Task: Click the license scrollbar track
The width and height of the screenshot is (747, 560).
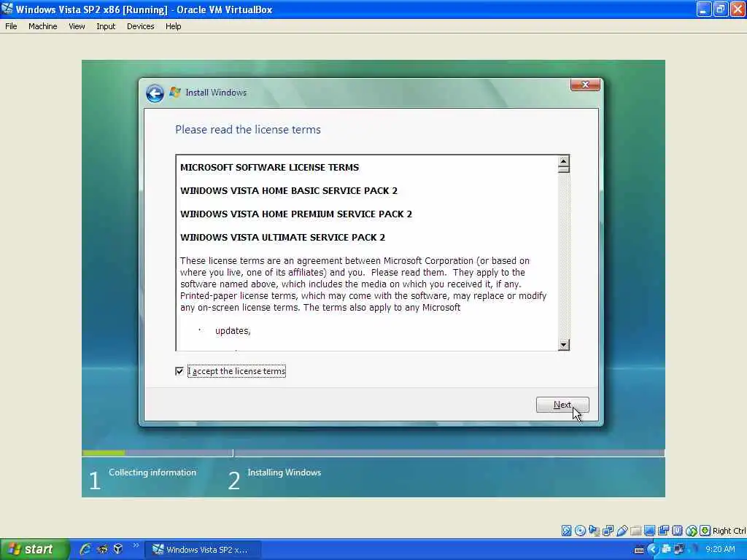Action: [564, 257]
